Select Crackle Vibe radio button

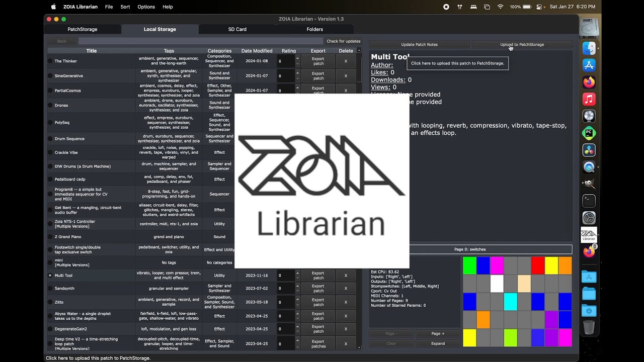coord(50,152)
